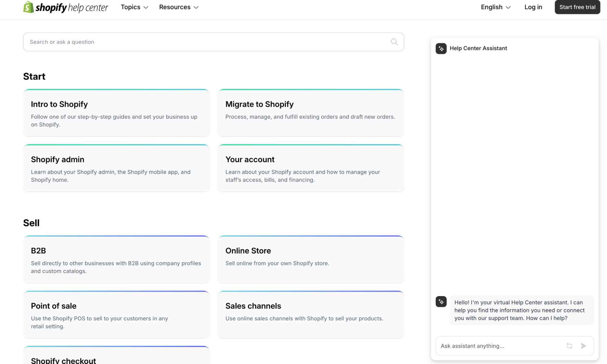607x364 pixels.
Task: Open the Your account card
Action: click(311, 168)
